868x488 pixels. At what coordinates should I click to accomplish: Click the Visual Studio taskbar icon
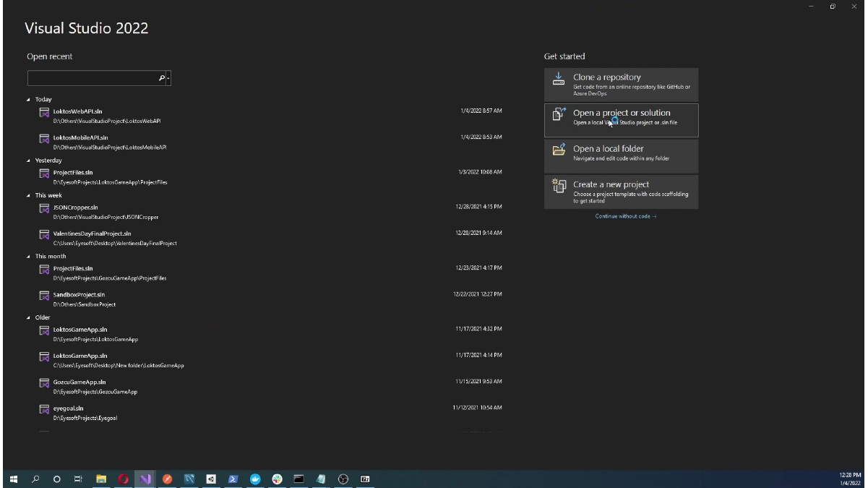[x=145, y=479]
